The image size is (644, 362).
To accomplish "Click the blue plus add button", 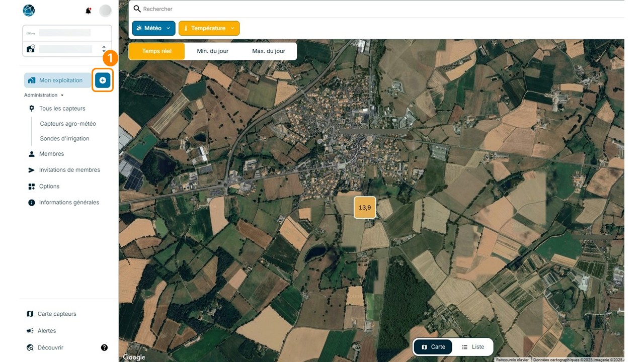I will (103, 80).
